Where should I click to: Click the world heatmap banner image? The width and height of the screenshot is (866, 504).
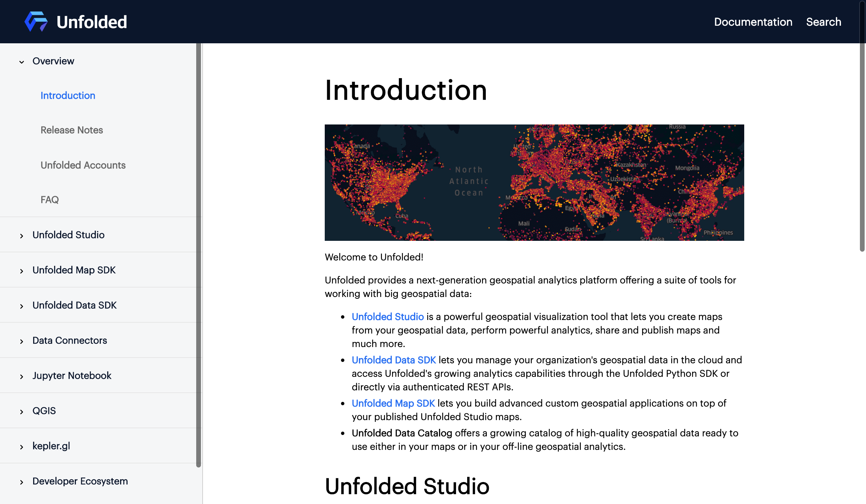click(534, 182)
